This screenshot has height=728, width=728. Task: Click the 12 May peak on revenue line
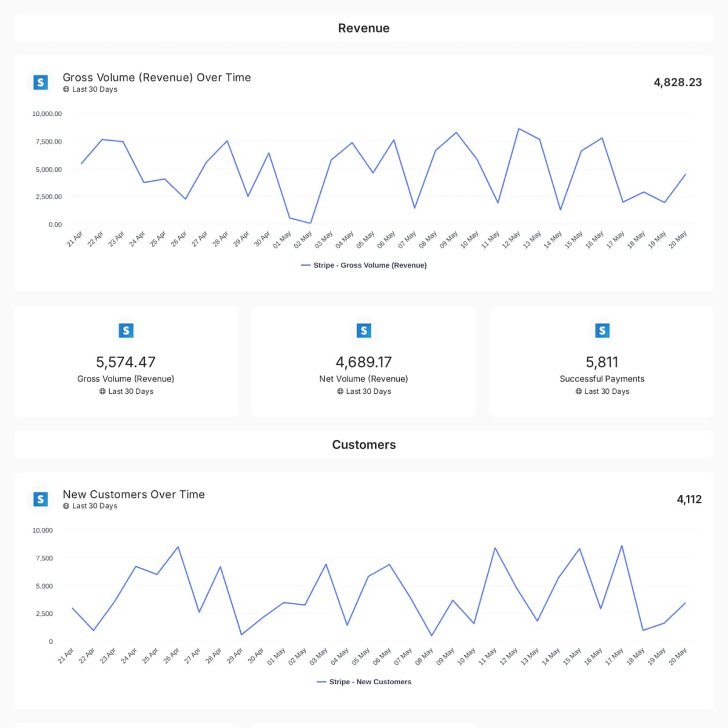tap(519, 129)
